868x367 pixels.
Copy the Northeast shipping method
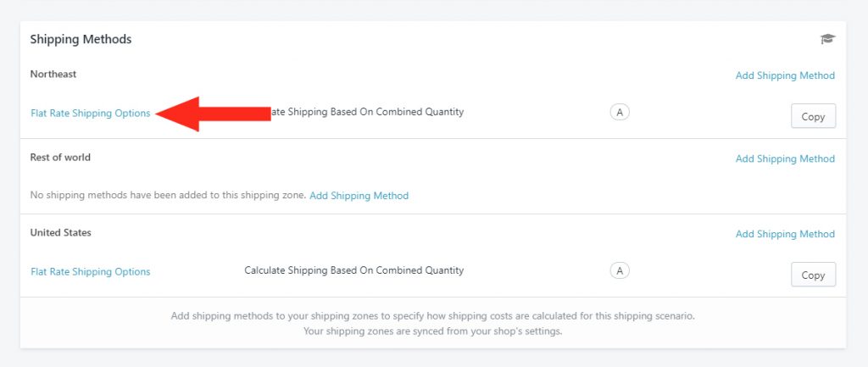[813, 116]
